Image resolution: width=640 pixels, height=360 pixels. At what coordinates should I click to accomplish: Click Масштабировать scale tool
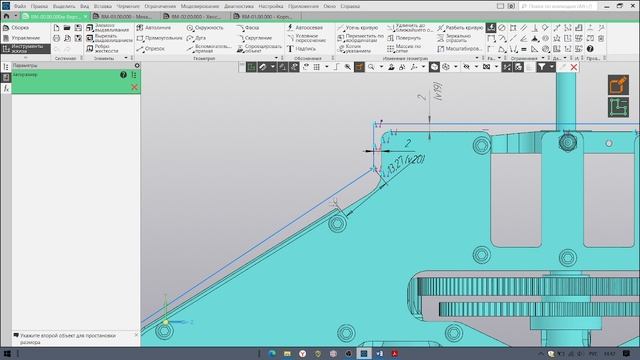(459, 49)
